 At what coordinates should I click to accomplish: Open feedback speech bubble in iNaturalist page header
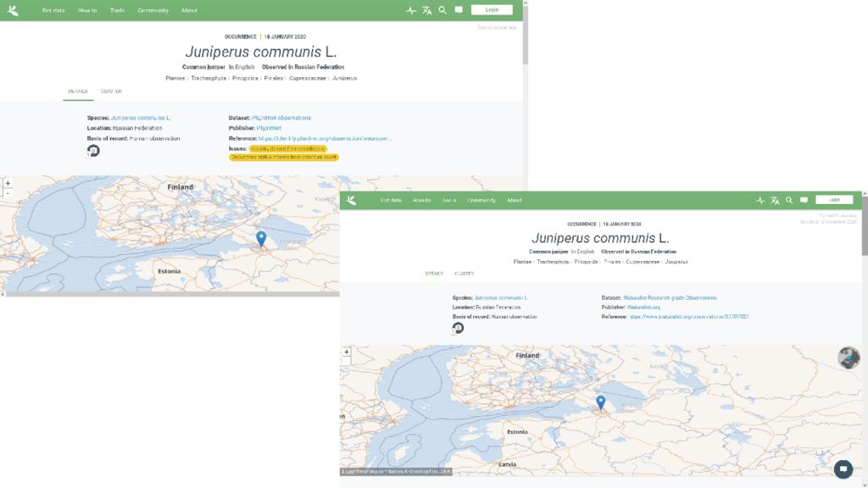[x=804, y=200]
